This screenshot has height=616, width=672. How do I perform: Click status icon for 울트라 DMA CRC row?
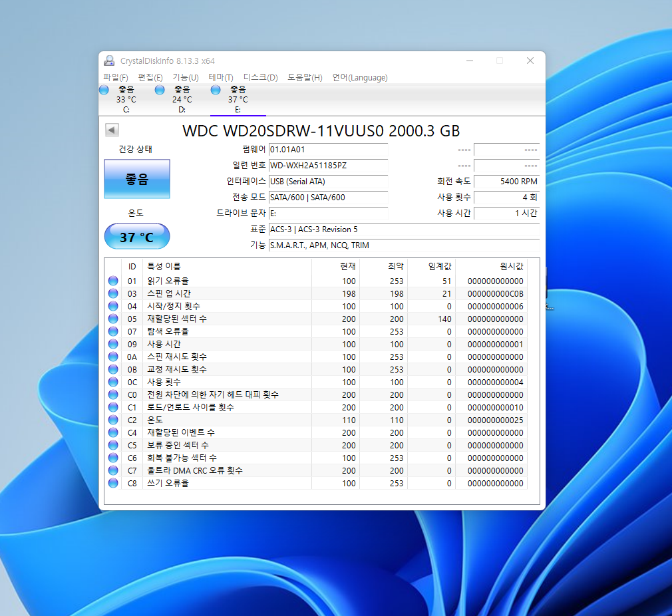(113, 470)
